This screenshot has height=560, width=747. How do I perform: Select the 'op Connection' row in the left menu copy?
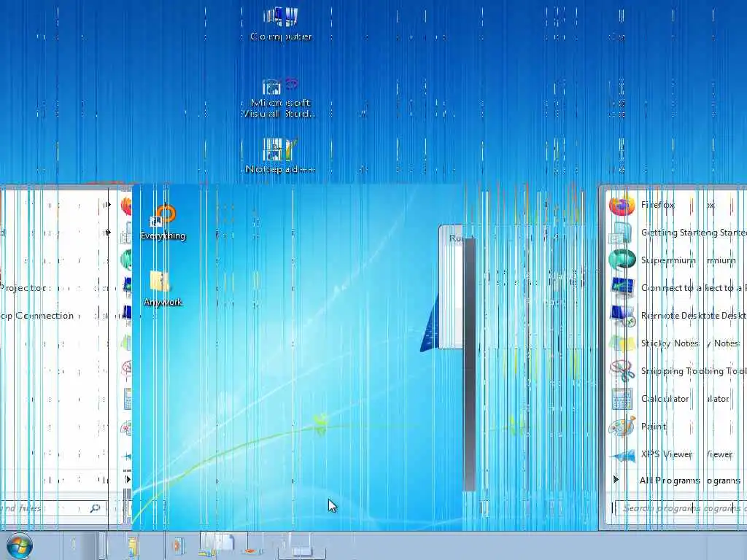pos(53,316)
